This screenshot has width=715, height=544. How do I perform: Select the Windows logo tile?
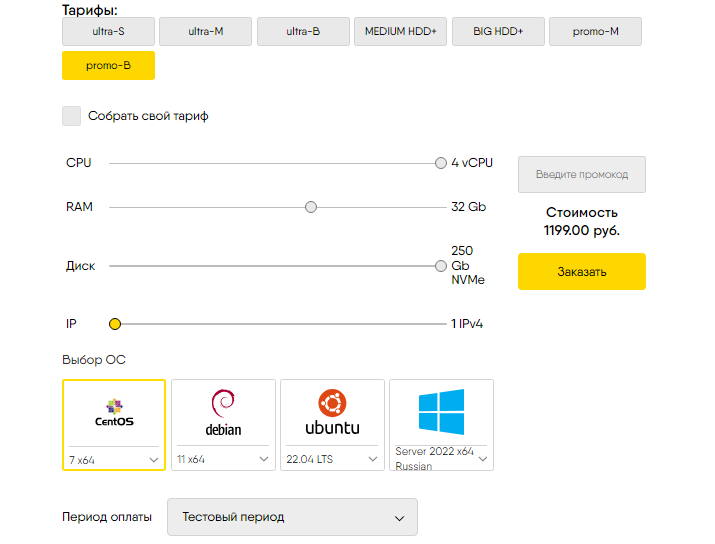[441, 412]
